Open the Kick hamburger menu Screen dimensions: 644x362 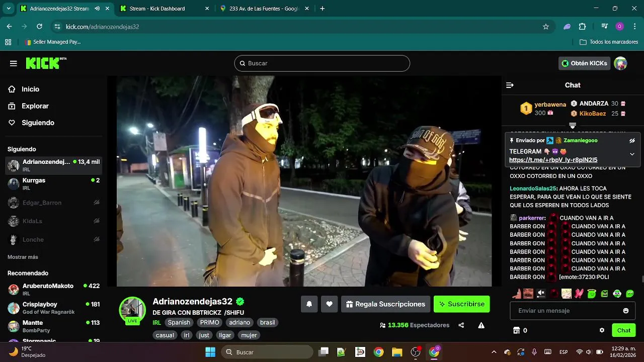pos(14,63)
